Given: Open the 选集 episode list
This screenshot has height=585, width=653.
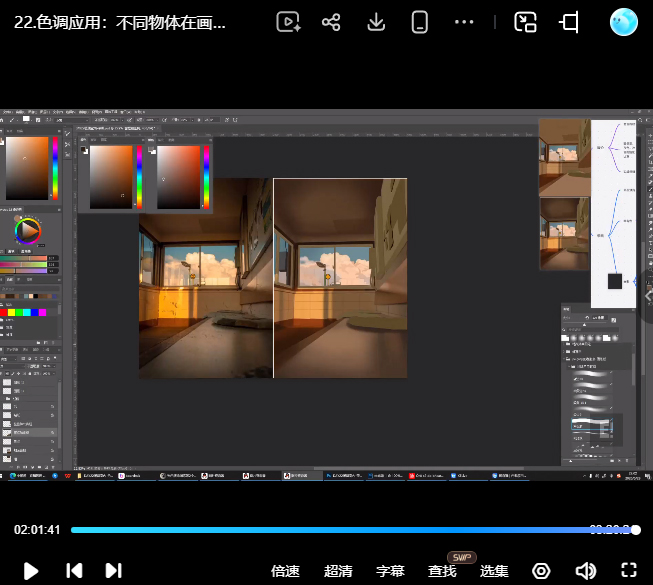Looking at the screenshot, I should click(494, 571).
